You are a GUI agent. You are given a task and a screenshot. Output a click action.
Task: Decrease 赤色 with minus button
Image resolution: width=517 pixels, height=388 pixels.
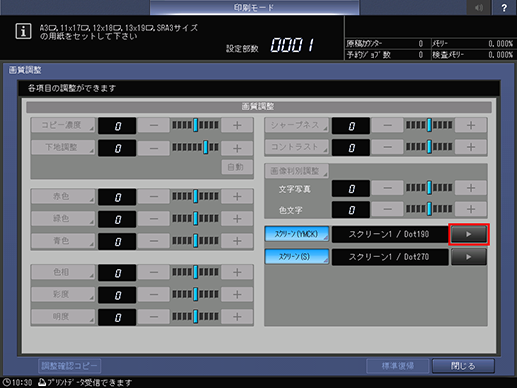154,197
